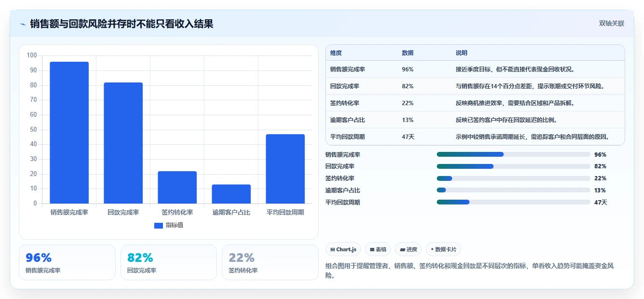644x299 pixels.
Task: Open the 96% 销售额完成率 KPI card
Action: [67, 262]
